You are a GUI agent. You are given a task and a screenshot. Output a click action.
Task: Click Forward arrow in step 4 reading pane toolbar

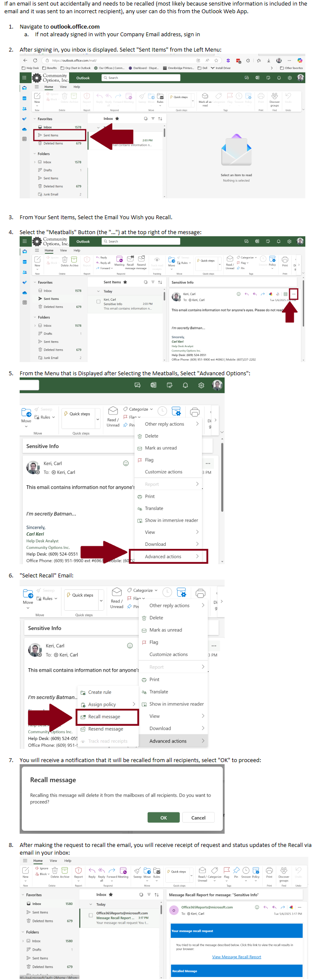[x=263, y=294]
